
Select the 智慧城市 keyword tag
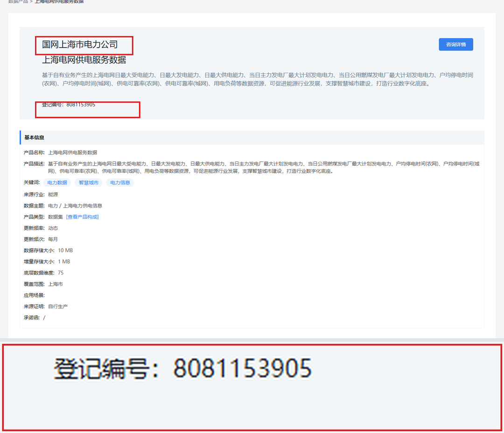pos(89,182)
